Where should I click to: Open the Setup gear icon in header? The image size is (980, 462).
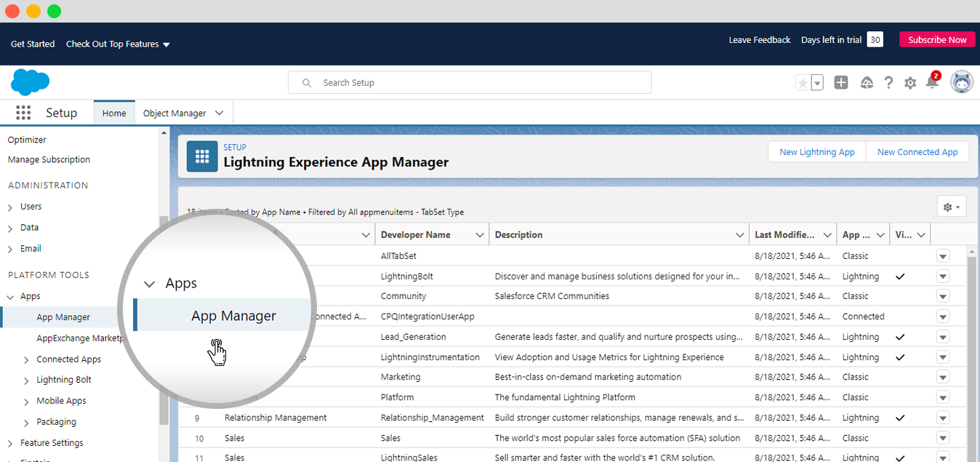910,83
